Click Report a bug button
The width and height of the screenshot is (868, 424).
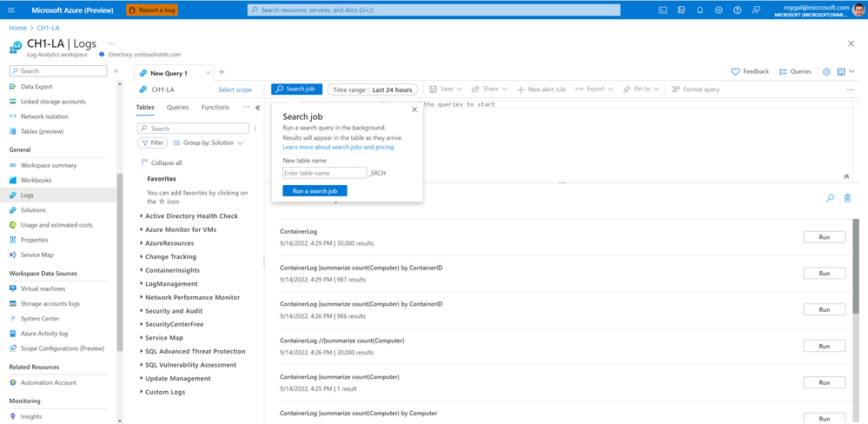pyautogui.click(x=152, y=10)
